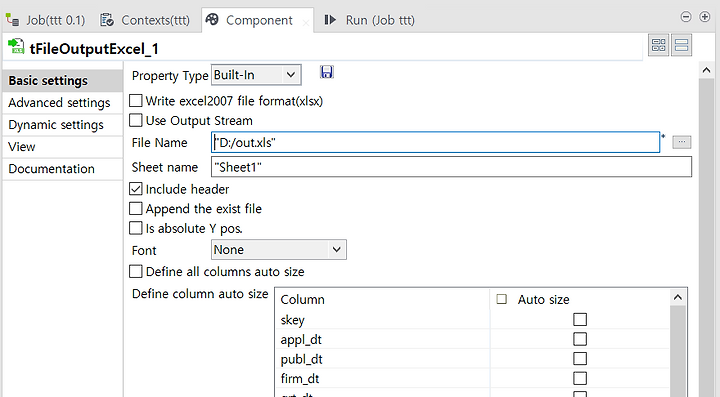Switch to row layout view icon
The height and width of the screenshot is (397, 720).
[681, 45]
